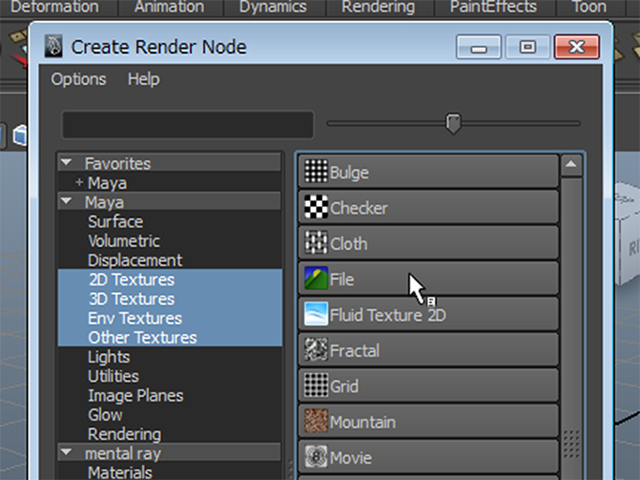Click the node search text field
The image size is (640, 480).
[x=188, y=124]
